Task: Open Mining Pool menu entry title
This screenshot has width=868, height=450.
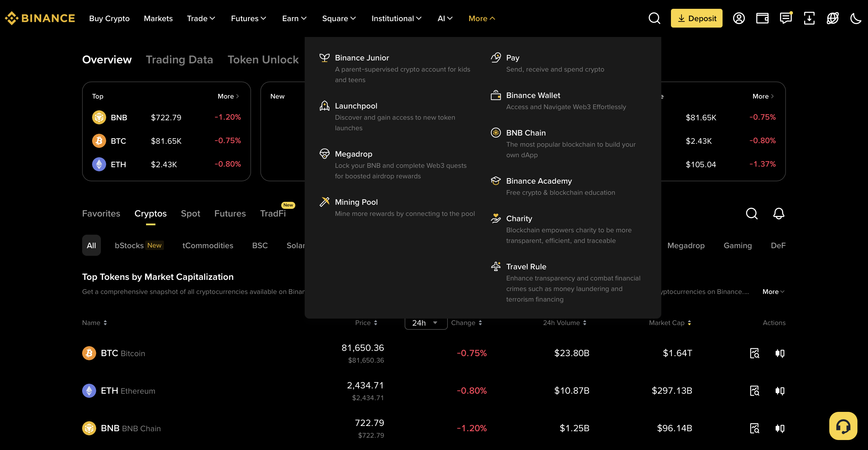Action: click(356, 202)
